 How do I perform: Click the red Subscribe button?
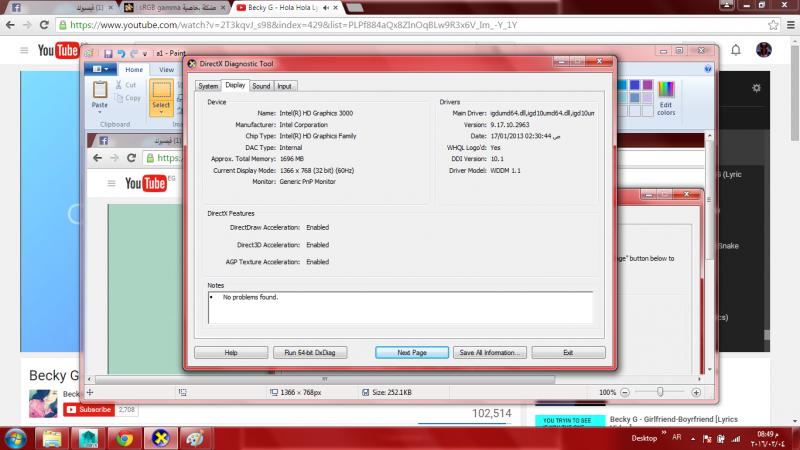point(89,409)
